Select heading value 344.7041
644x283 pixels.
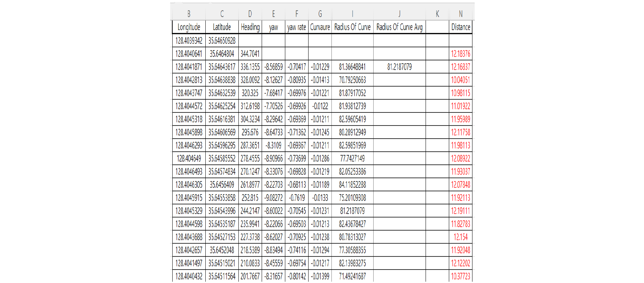pos(250,54)
